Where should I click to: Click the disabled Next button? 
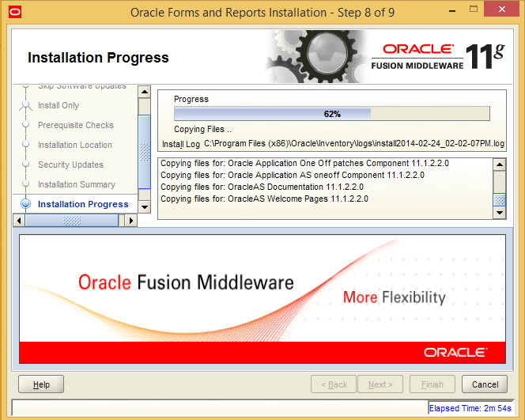(380, 384)
